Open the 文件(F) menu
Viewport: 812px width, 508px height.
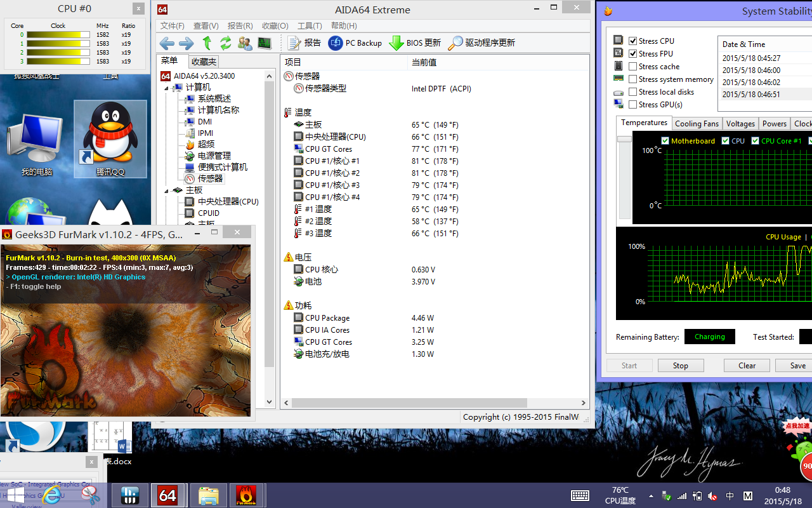click(172, 26)
